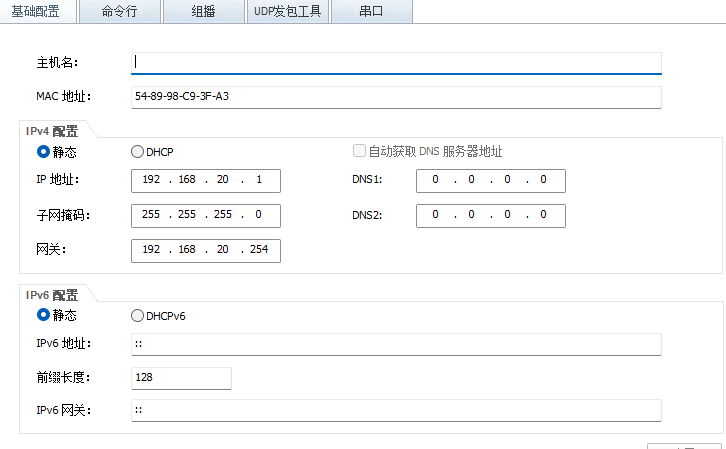The height and width of the screenshot is (449, 726).
Task: Select the IPv4 静态 radio button
Action: tap(43, 152)
